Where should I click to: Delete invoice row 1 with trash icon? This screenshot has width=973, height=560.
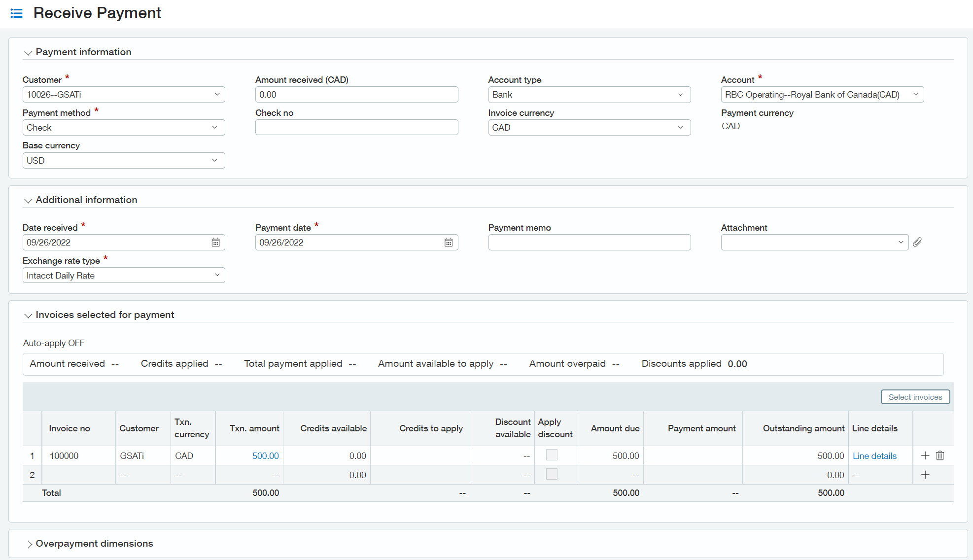(x=940, y=455)
